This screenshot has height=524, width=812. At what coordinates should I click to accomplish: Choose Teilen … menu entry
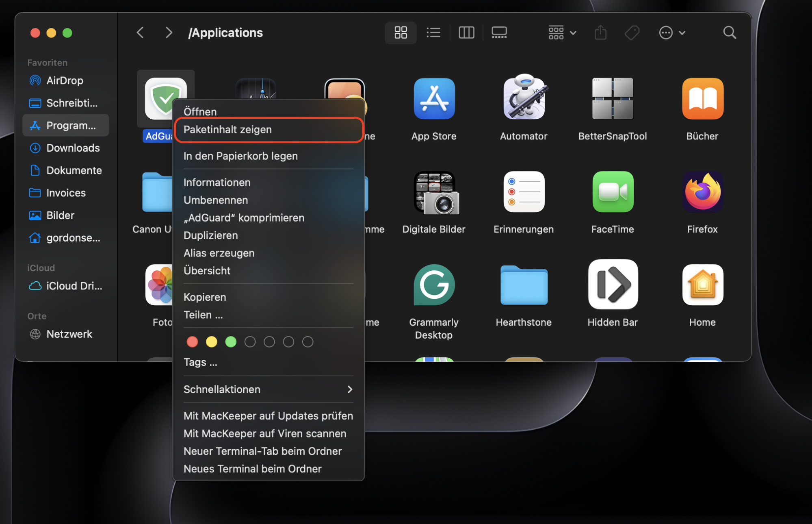pyautogui.click(x=269, y=315)
